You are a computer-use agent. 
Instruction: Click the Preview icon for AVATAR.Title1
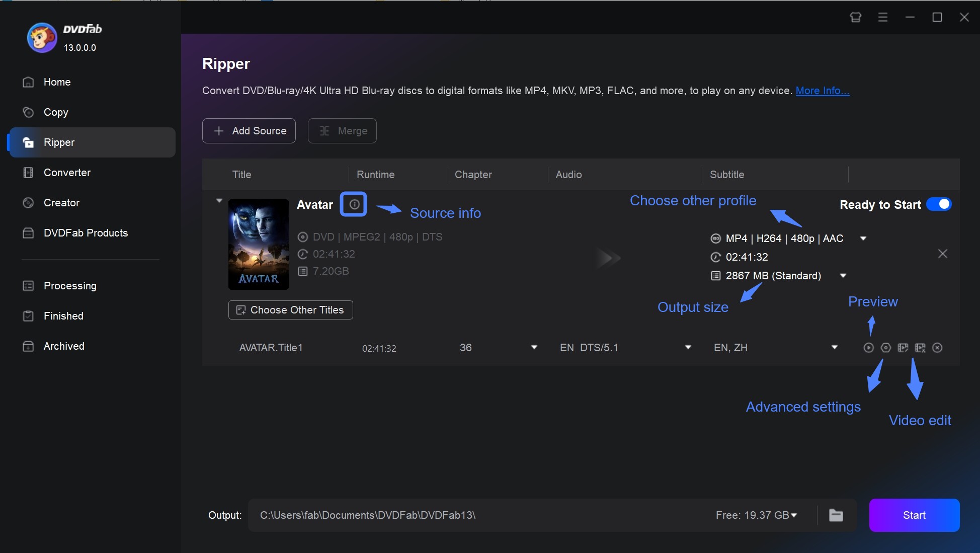tap(868, 347)
